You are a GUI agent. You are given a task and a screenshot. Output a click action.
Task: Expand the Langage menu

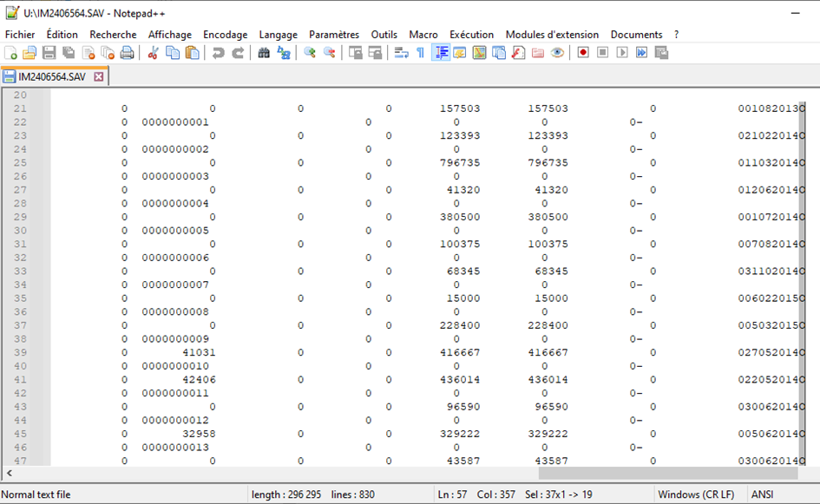[278, 35]
